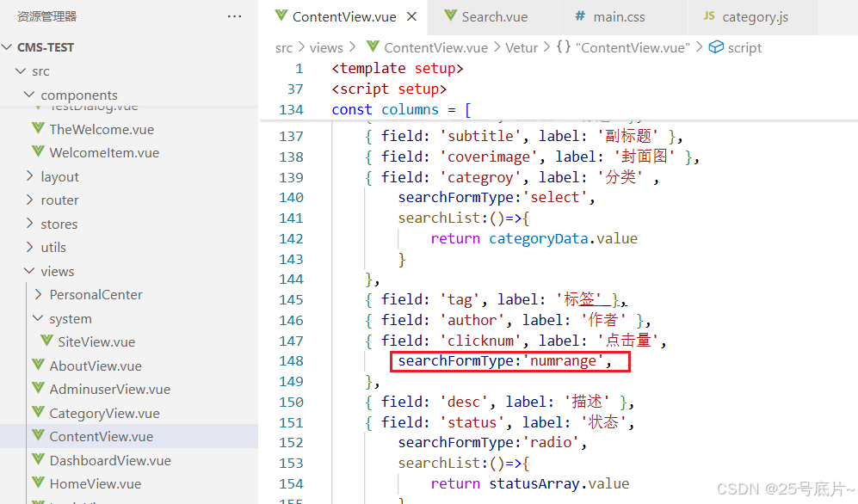Open CategoryView.vue file
The width and height of the screenshot is (858, 504).
coord(104,413)
